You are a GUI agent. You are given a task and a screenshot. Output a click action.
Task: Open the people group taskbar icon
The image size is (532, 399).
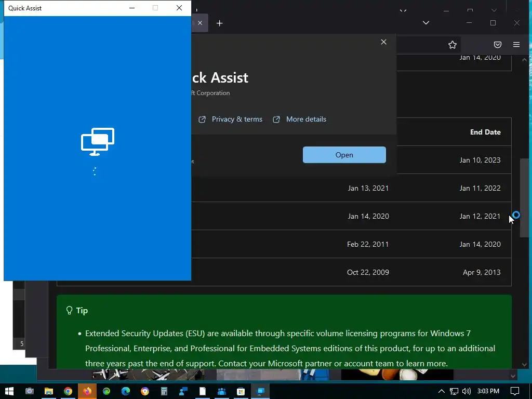point(221,391)
